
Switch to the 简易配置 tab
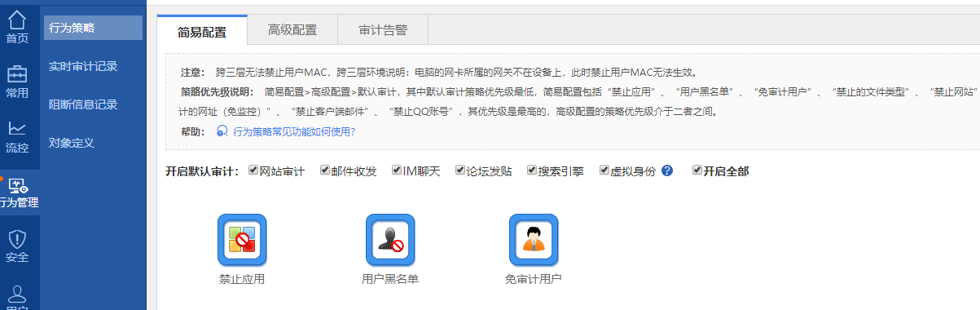[x=202, y=31]
